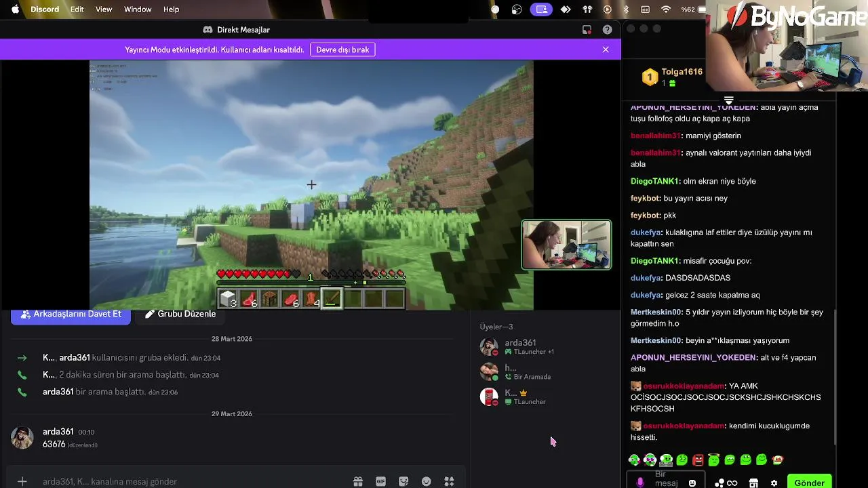Select the red angry emote

698,460
